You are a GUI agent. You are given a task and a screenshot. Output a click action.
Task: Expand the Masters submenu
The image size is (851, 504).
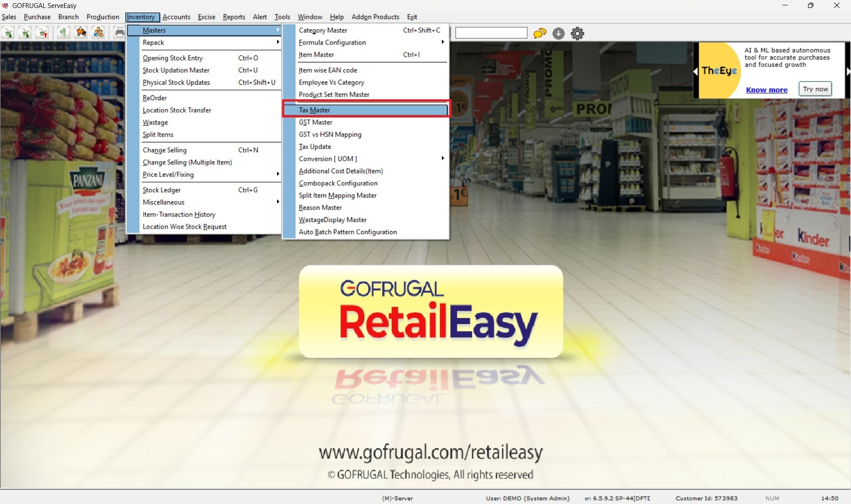204,30
